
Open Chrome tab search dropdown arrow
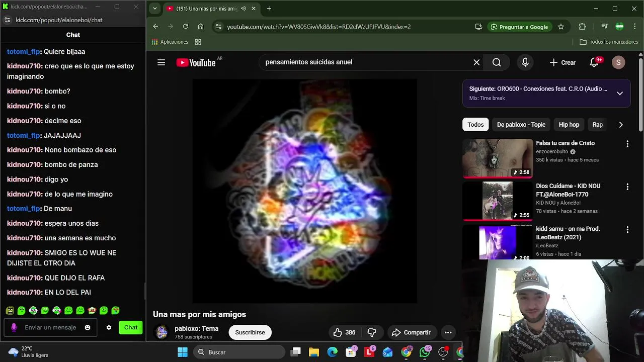(155, 9)
